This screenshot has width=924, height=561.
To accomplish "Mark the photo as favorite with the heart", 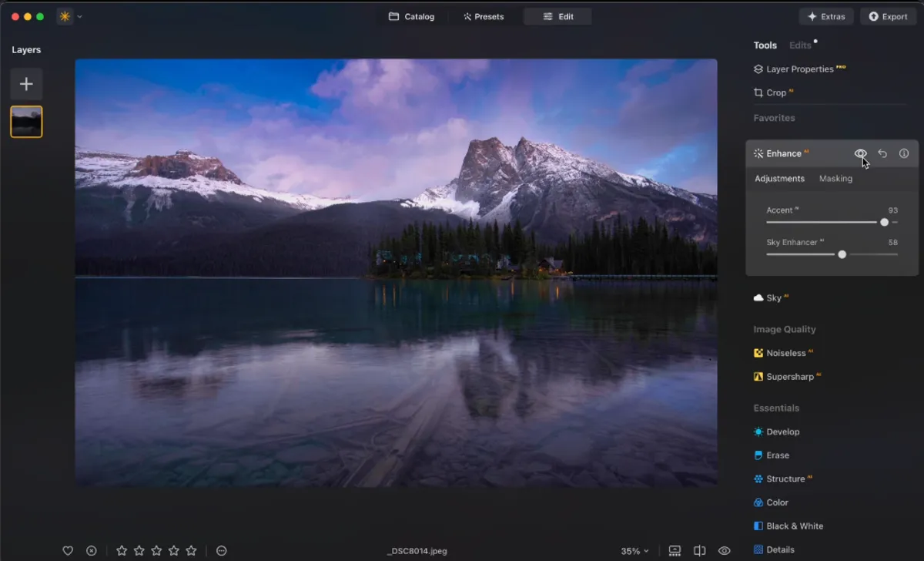I will pyautogui.click(x=68, y=550).
